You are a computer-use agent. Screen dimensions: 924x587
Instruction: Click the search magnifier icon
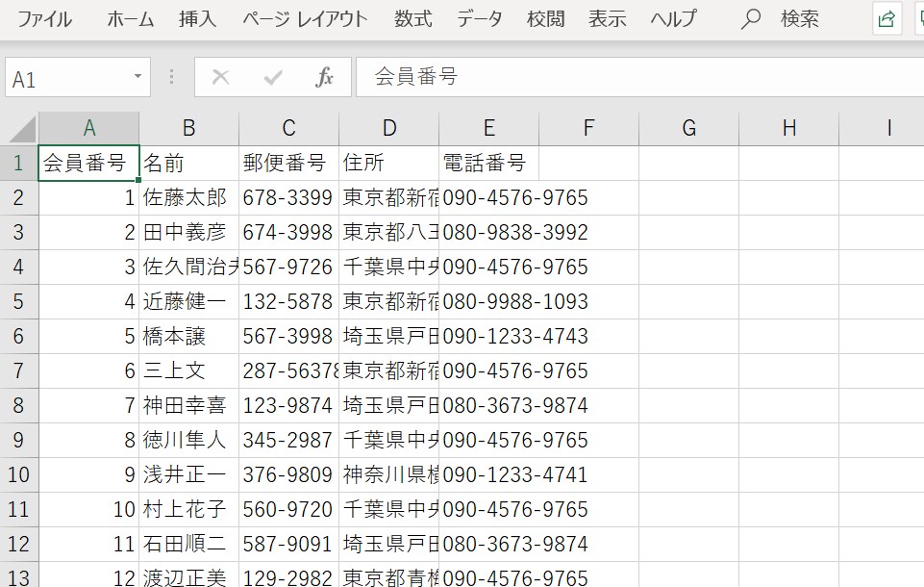[x=751, y=19]
